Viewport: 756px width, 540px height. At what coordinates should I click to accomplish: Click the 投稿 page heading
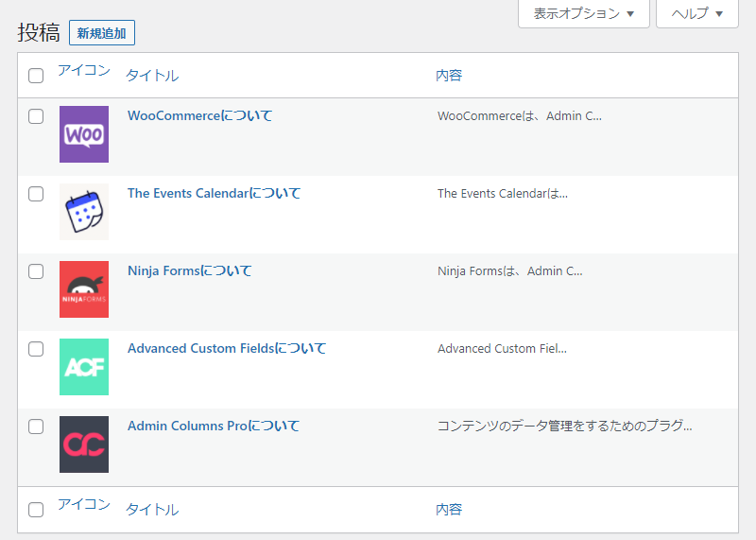pyautogui.click(x=39, y=33)
